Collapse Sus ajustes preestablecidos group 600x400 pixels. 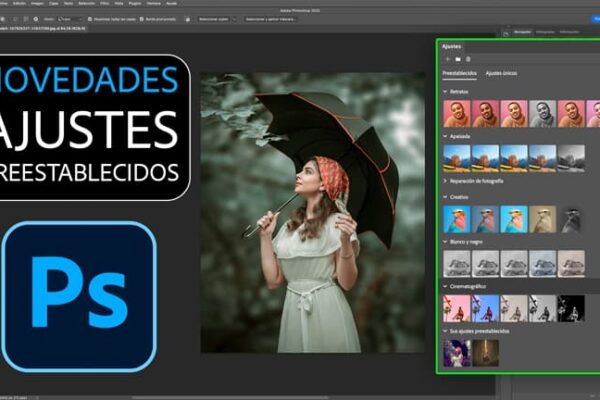445,331
